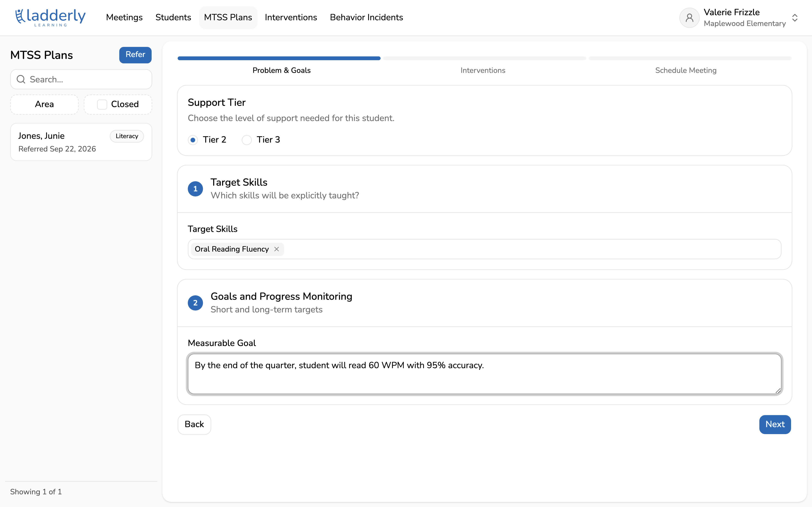The height and width of the screenshot is (507, 812).
Task: Click the Refer button
Action: click(135, 55)
